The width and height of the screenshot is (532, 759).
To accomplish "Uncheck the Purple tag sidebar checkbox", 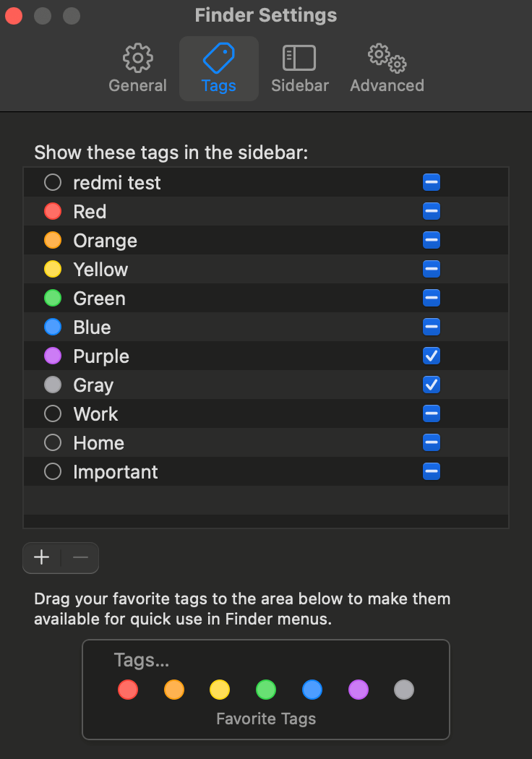I will click(432, 356).
